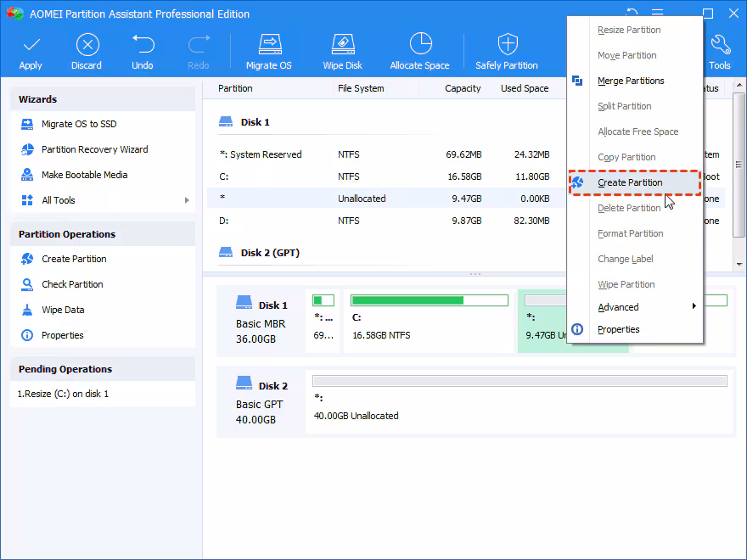The height and width of the screenshot is (560, 747).
Task: Select Merge Partitions in context menu
Action: (x=631, y=81)
